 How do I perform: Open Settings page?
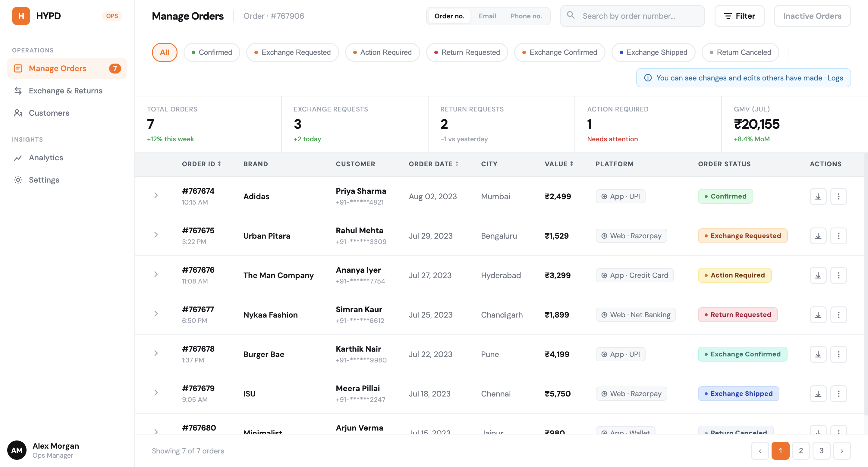point(67,180)
